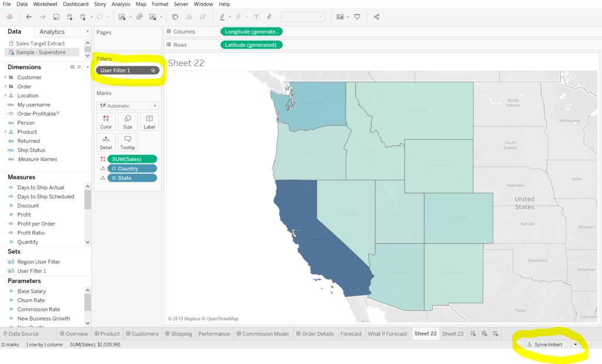Click the Highlight pen icon

point(222,17)
